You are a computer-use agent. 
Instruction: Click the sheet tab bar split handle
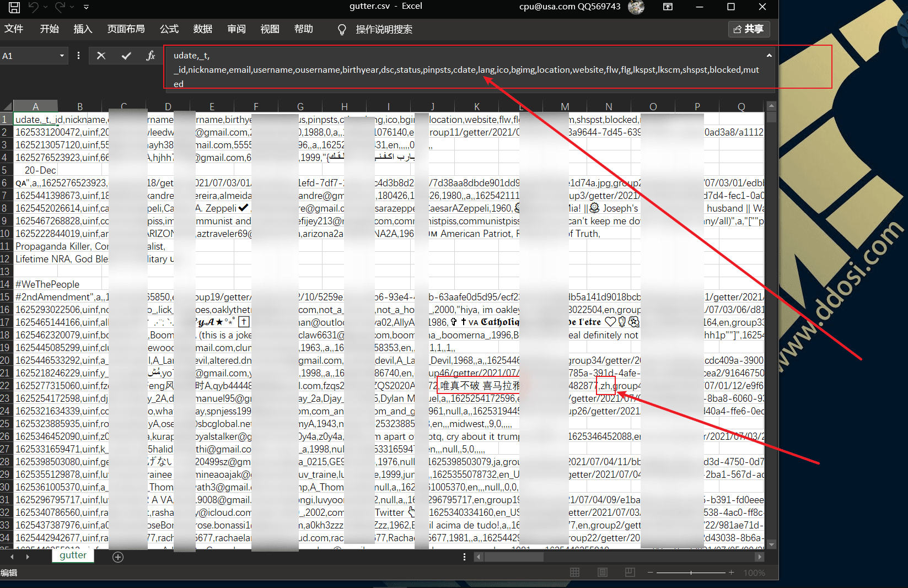[x=464, y=557]
